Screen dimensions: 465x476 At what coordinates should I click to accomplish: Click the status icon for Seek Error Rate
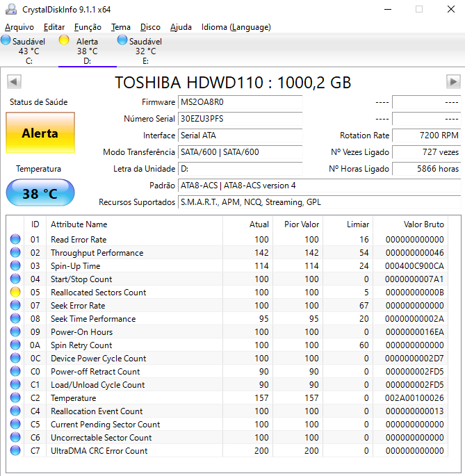tap(15, 305)
